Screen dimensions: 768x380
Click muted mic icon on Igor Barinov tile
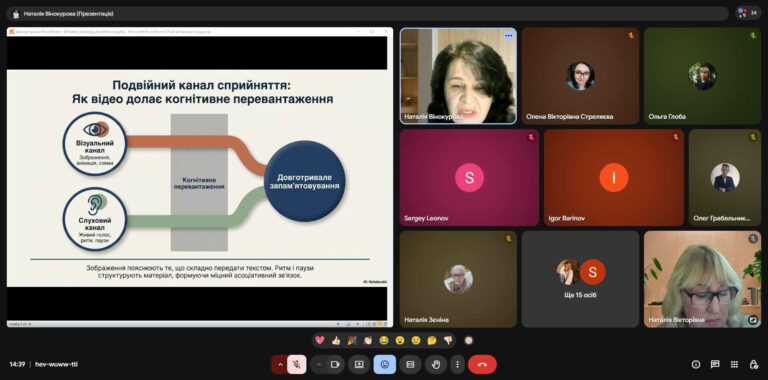tap(676, 137)
